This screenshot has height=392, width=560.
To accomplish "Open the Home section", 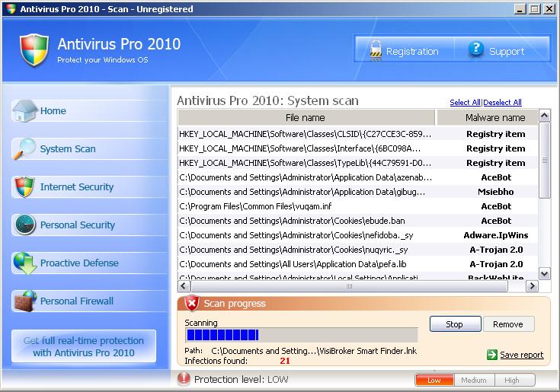I will point(89,111).
